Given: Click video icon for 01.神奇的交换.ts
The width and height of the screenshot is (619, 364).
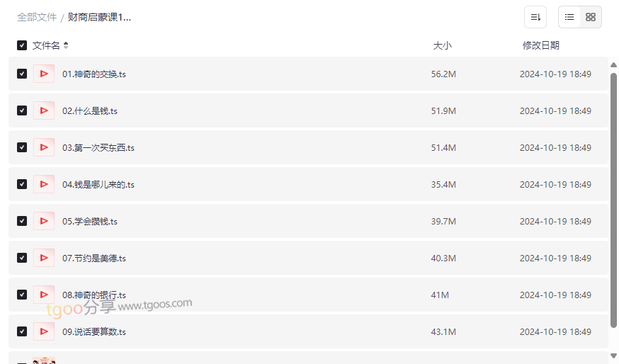Looking at the screenshot, I should pyautogui.click(x=44, y=74).
